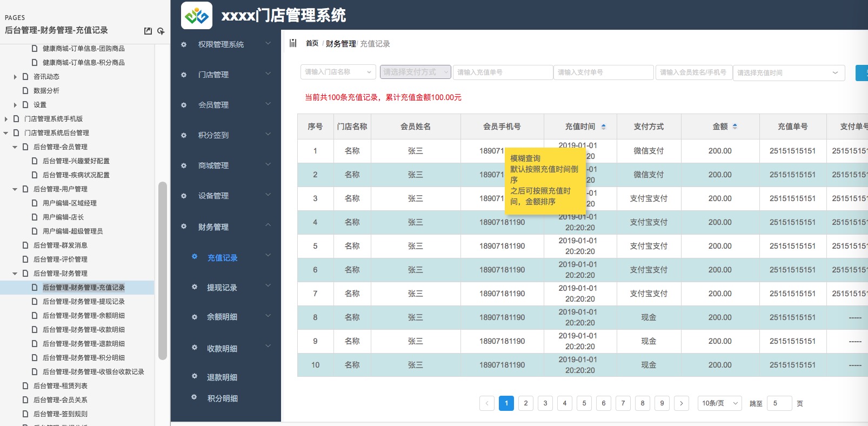Sort by 金额 column arrow
This screenshot has height=426, width=868.
(x=735, y=127)
